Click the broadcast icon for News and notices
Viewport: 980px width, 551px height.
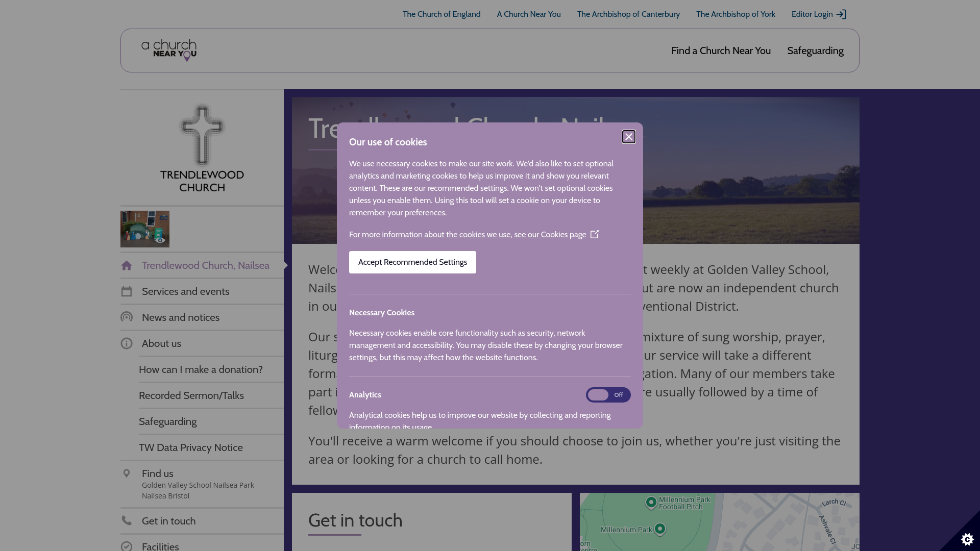coord(127,317)
